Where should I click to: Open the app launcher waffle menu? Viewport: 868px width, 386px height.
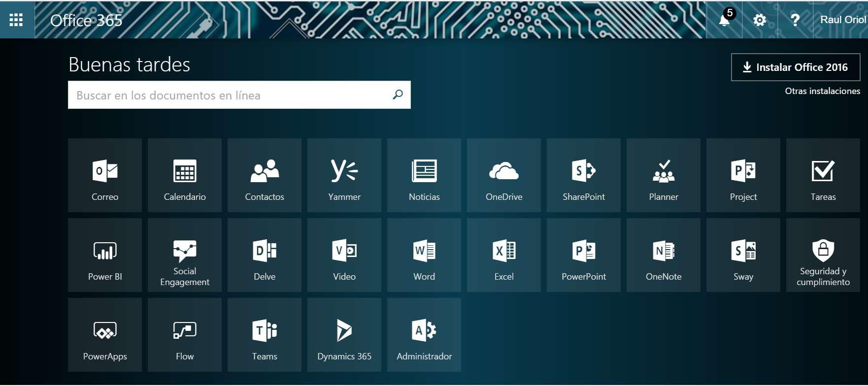coord(16,20)
